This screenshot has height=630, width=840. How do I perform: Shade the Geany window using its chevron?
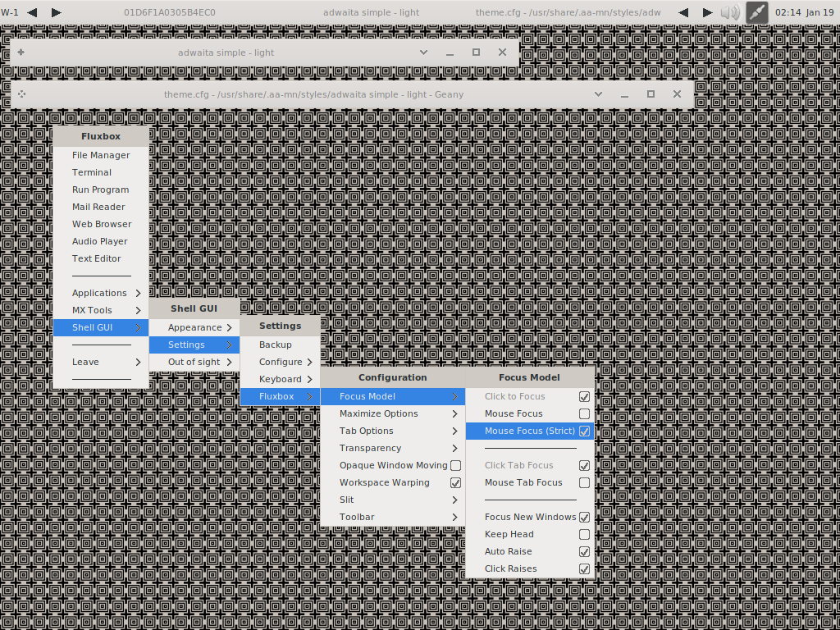point(598,94)
